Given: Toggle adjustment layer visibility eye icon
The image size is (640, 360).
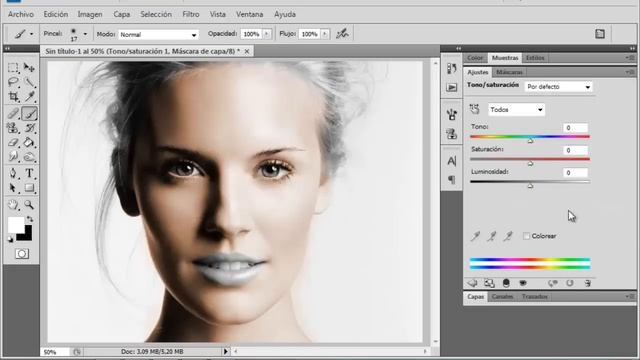Looking at the screenshot, I should pyautogui.click(x=523, y=283).
